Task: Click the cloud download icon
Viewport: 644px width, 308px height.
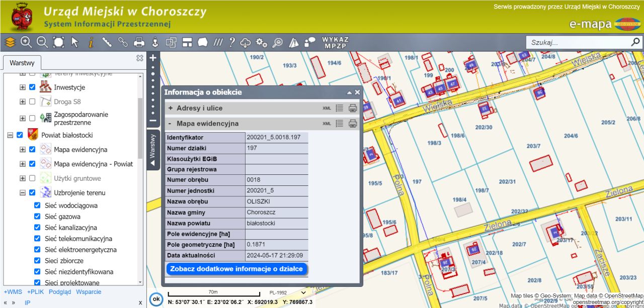Action: pyautogui.click(x=246, y=42)
